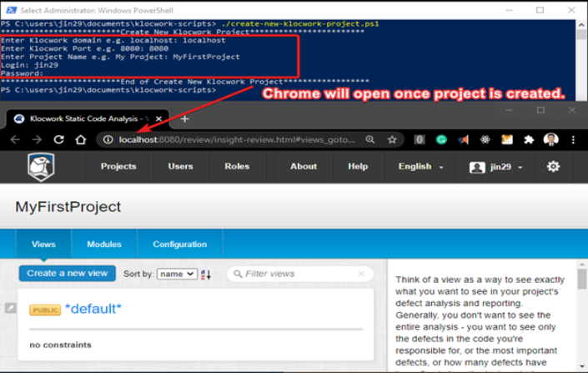This screenshot has width=588, height=373.
Task: Close the Klocwork Static Code Analysis tab
Action: [158, 119]
